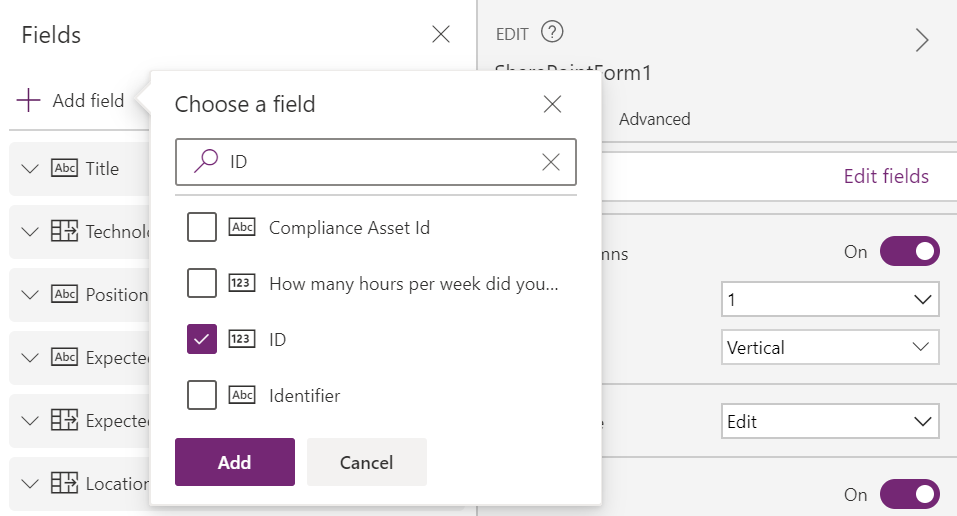The image size is (957, 516).
Task: Expand the Position field card
Action: (30, 294)
